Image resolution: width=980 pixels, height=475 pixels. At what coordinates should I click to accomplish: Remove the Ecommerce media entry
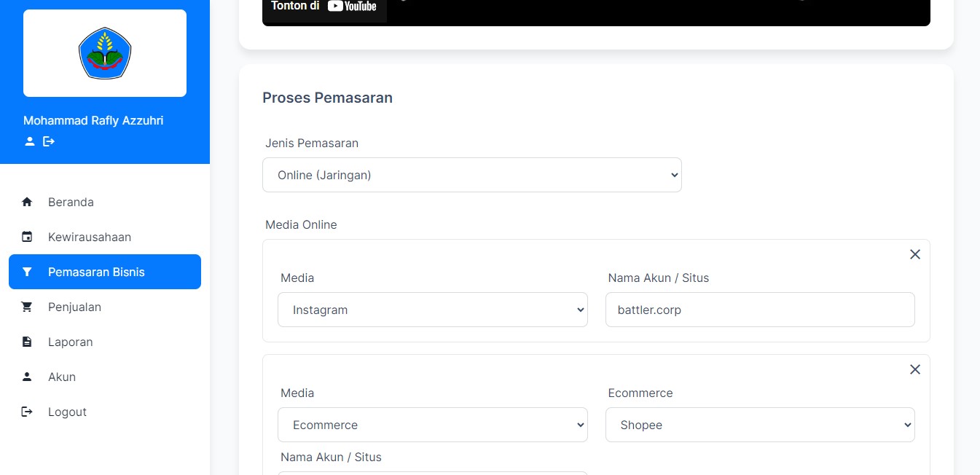coord(915,369)
